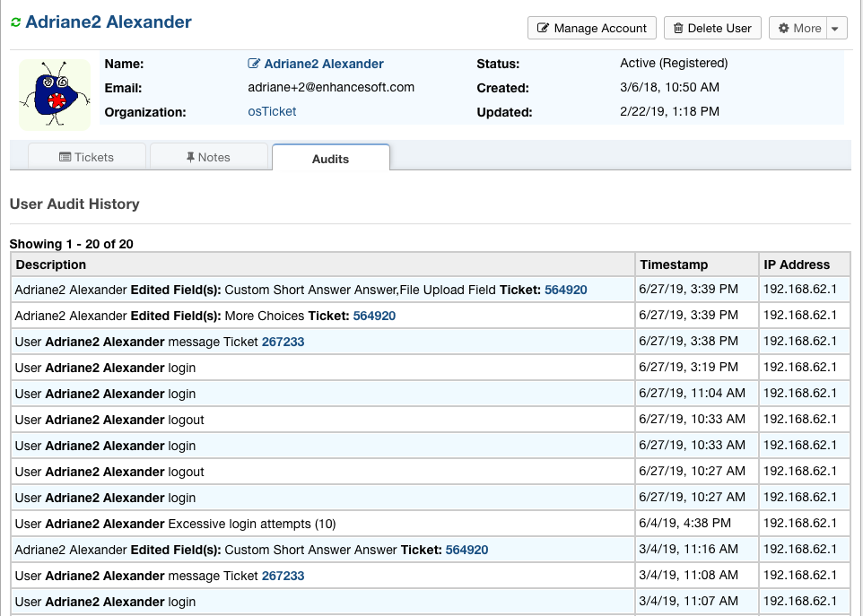The height and width of the screenshot is (616, 863).
Task: Click the Delete User button
Action: [x=712, y=28]
